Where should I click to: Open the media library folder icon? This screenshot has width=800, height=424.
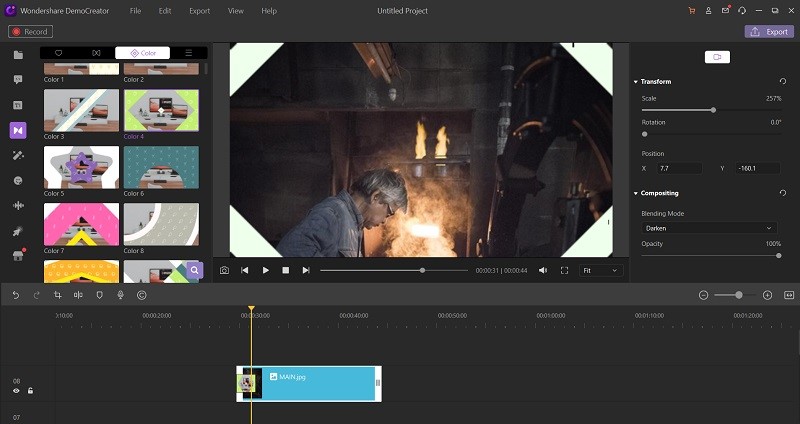[x=18, y=55]
